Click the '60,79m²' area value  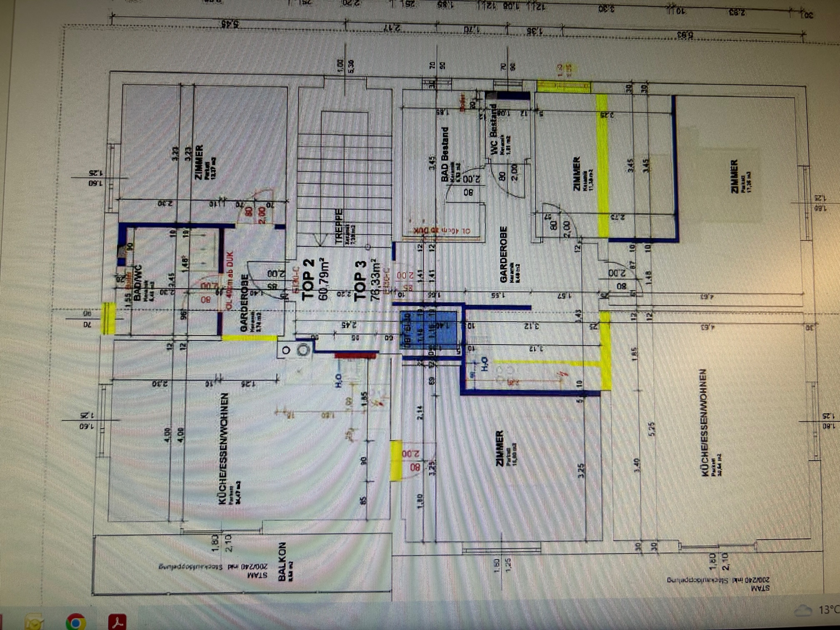click(x=324, y=279)
